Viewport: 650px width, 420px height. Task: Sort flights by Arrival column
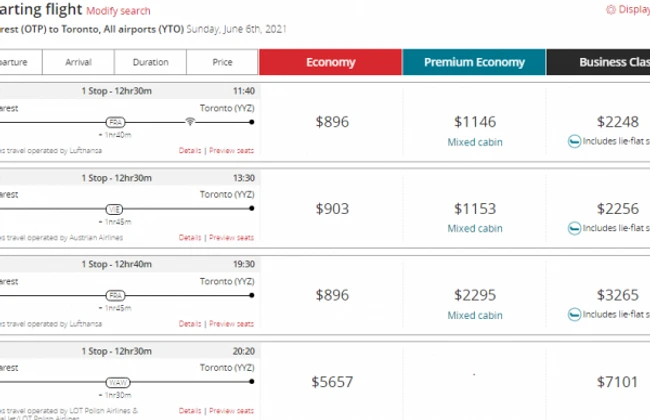79,62
